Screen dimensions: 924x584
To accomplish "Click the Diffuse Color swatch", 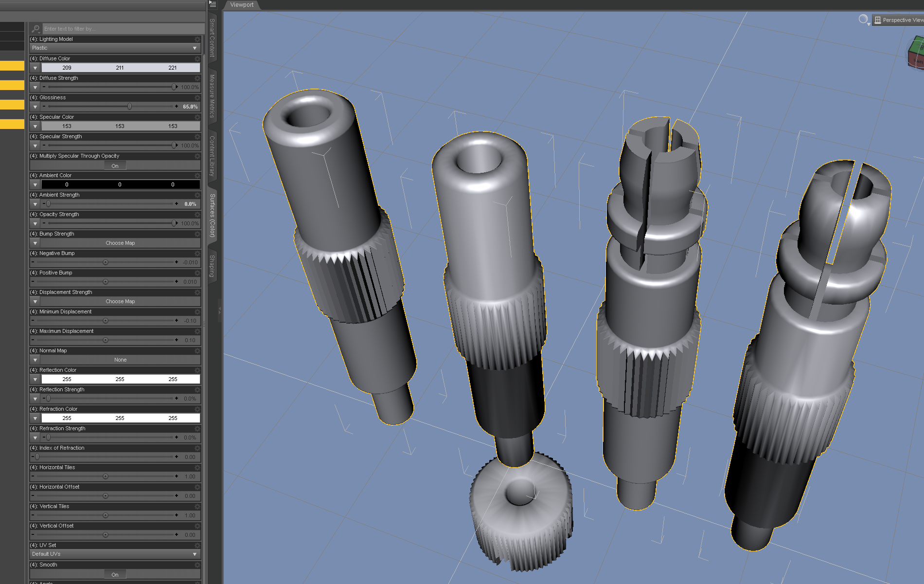I will coord(120,68).
